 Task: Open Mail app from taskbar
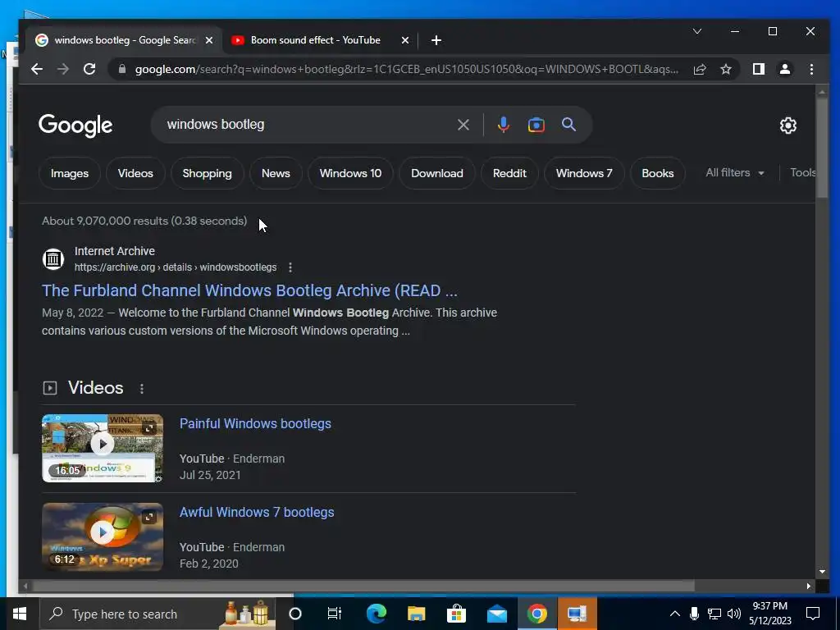click(496, 614)
